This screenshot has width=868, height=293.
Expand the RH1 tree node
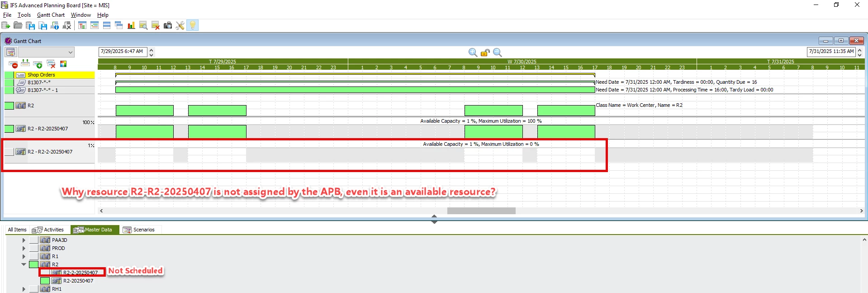[x=24, y=289]
